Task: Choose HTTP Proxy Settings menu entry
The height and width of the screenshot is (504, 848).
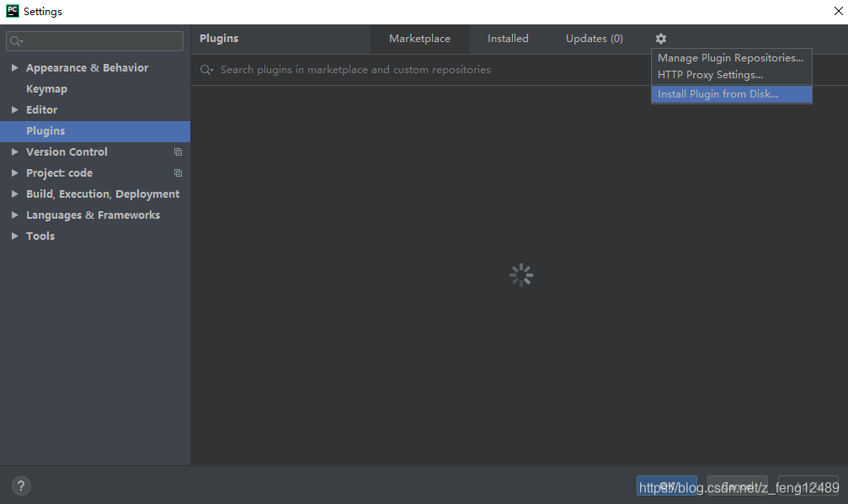Action: click(x=731, y=75)
